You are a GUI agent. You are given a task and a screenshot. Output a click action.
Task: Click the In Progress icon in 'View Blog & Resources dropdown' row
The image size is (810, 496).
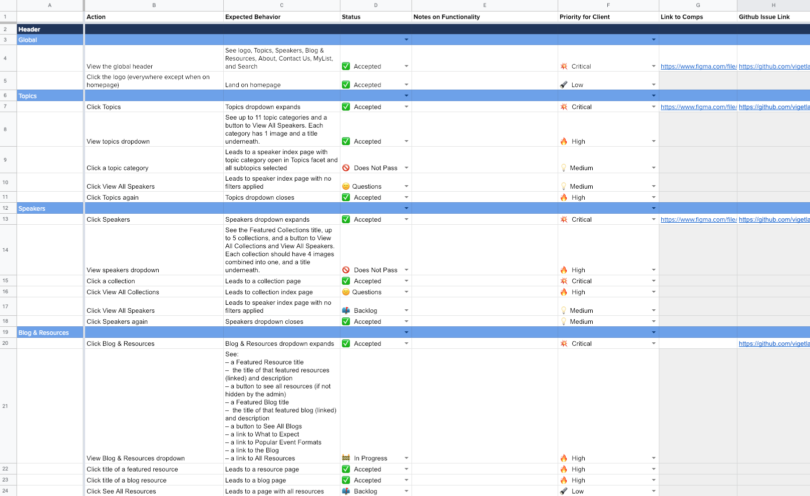346,458
